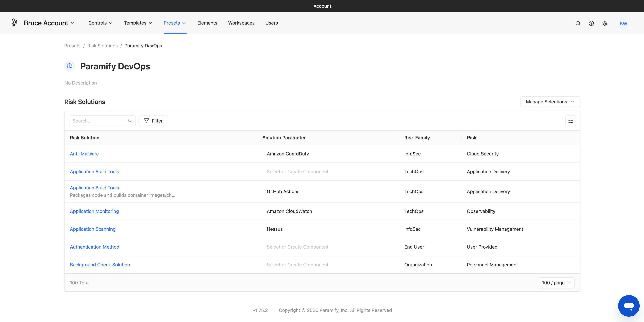
Task: Go to the Elements tab
Action: [x=207, y=23]
